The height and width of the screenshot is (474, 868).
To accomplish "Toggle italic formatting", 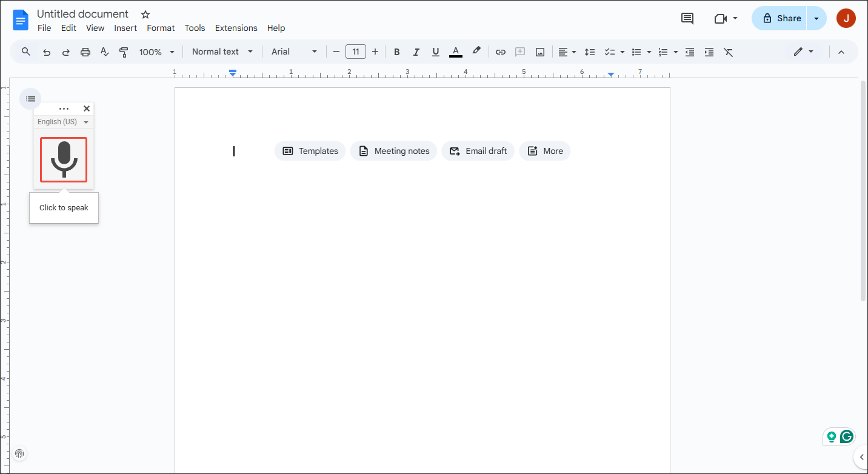I will [x=416, y=52].
